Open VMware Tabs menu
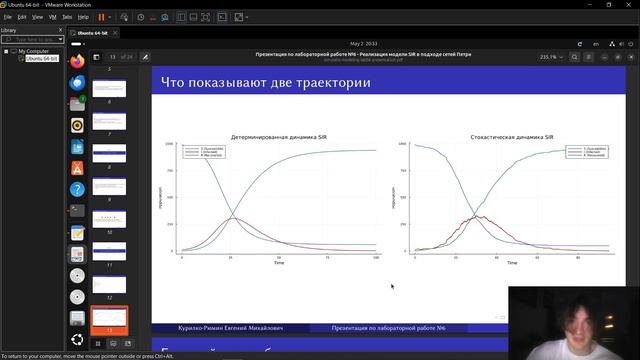This screenshot has width=640, height=360. 67,17
